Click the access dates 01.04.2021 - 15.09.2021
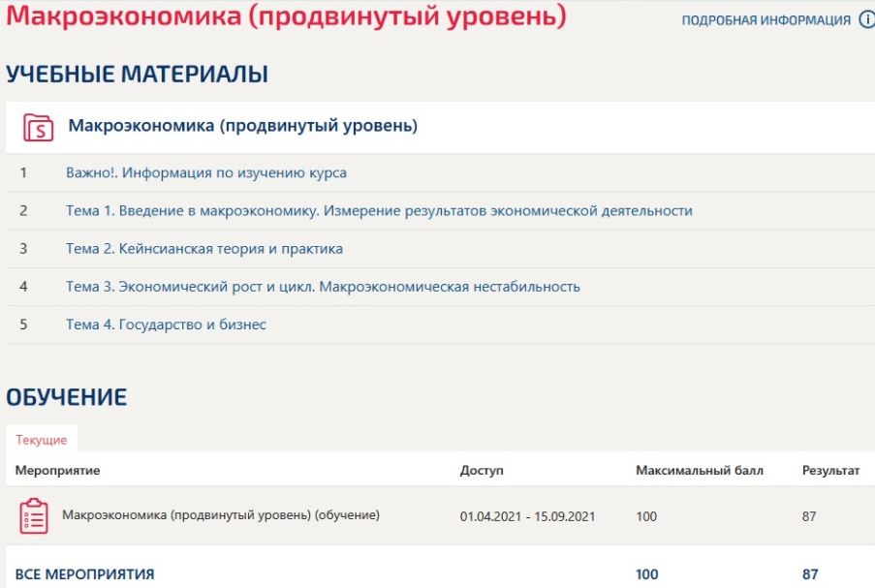The image size is (875, 588). point(527,516)
